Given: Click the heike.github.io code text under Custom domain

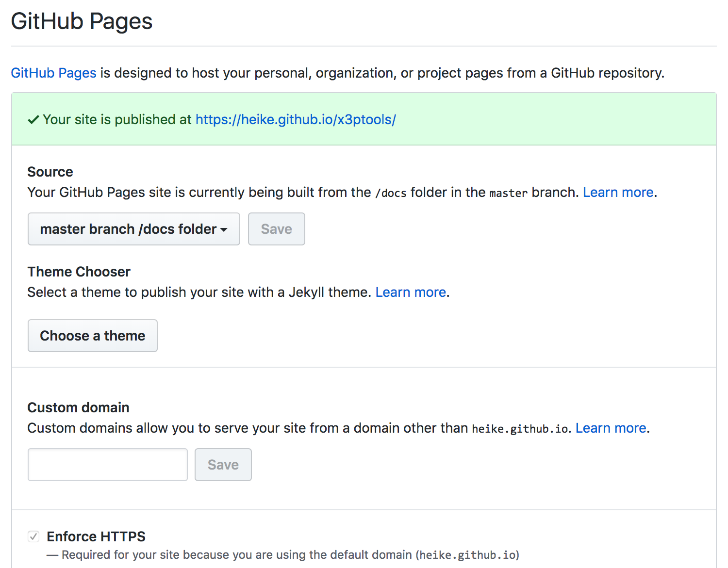Looking at the screenshot, I should [x=520, y=429].
